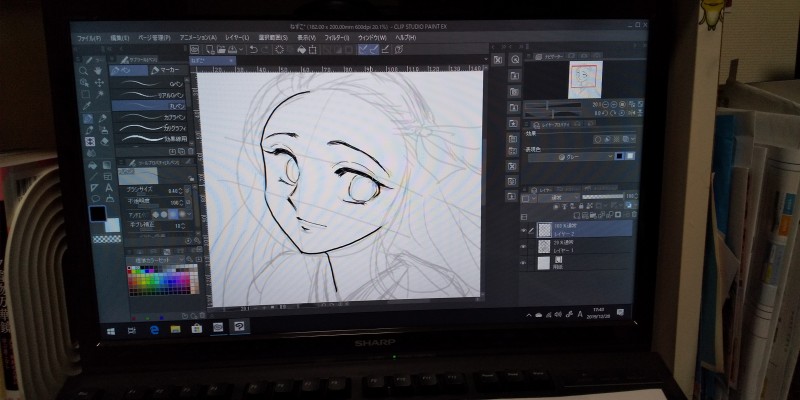The image size is (800, 400).
Task: Select the 効果線用 sub tool
Action: point(152,139)
